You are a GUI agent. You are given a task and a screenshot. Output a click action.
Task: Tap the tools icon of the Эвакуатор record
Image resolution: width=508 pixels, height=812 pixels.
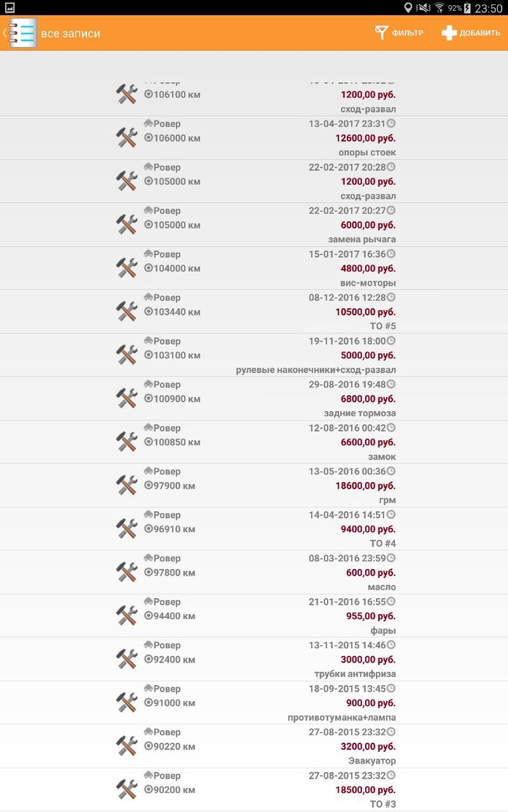tap(127, 746)
